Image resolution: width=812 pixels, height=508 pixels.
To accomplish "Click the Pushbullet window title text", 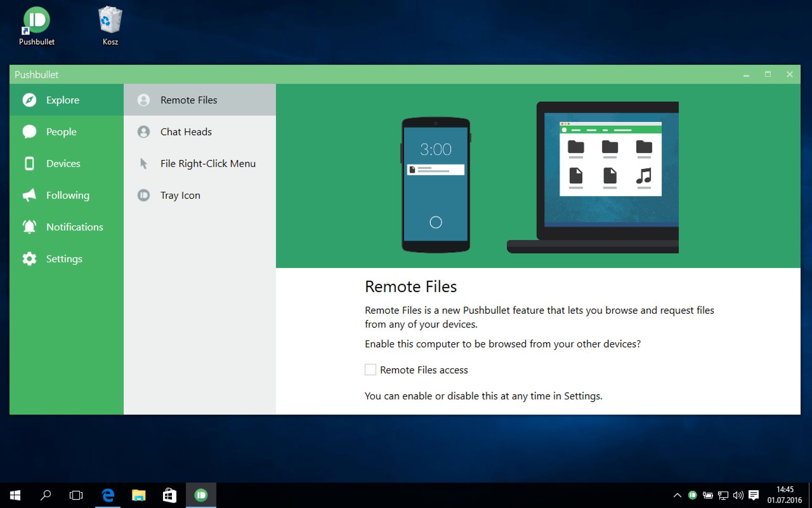I will pos(37,74).
